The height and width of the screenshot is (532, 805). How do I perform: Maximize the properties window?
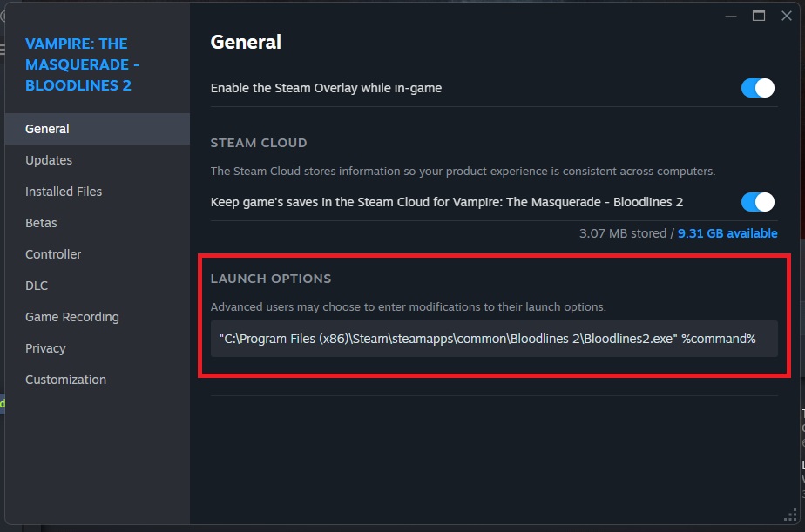pos(759,16)
